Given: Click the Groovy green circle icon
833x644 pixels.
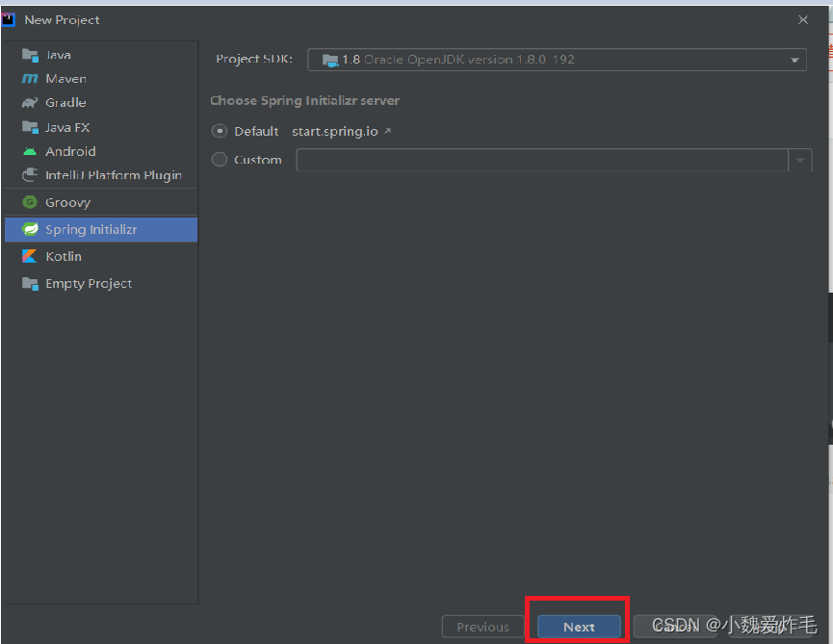Looking at the screenshot, I should click(30, 202).
